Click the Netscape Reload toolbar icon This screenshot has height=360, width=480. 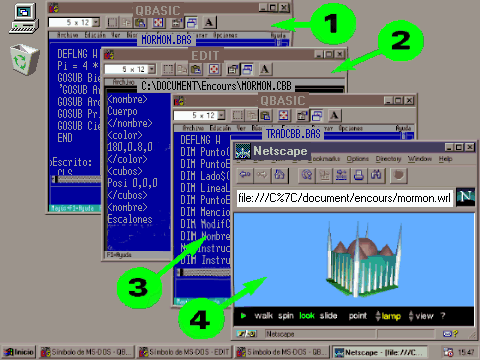pos(307,175)
